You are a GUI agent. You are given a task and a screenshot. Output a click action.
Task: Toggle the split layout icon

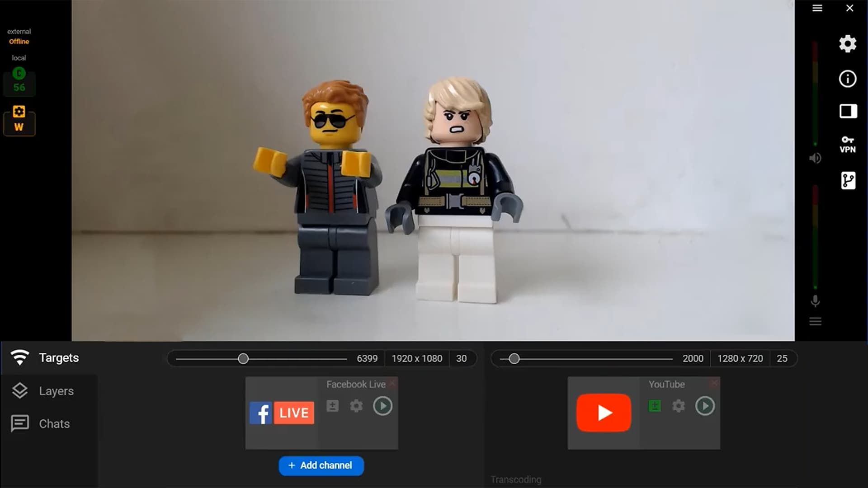pyautogui.click(x=848, y=111)
